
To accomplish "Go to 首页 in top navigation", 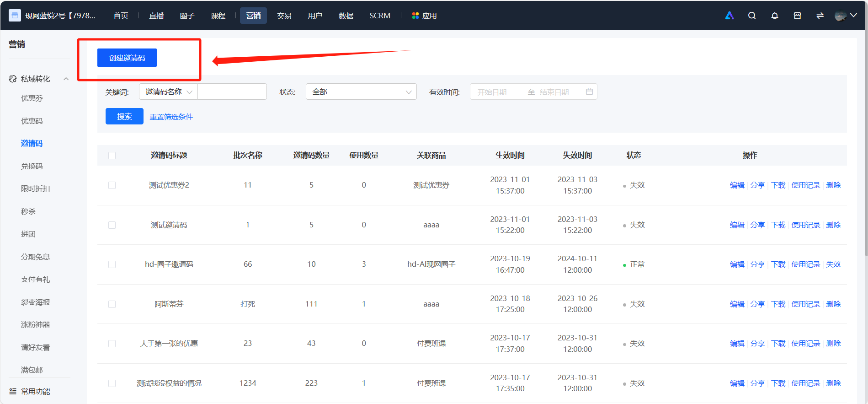I will click(121, 16).
